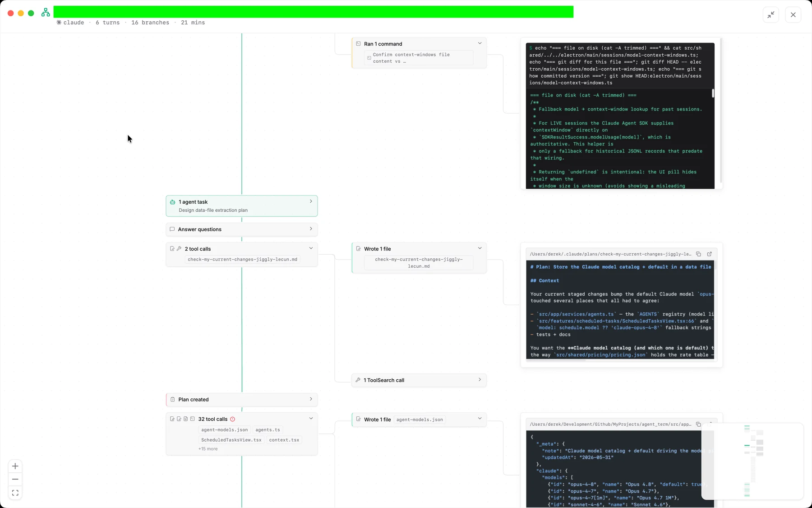Click the '## Context' heading in plan preview

(544, 281)
